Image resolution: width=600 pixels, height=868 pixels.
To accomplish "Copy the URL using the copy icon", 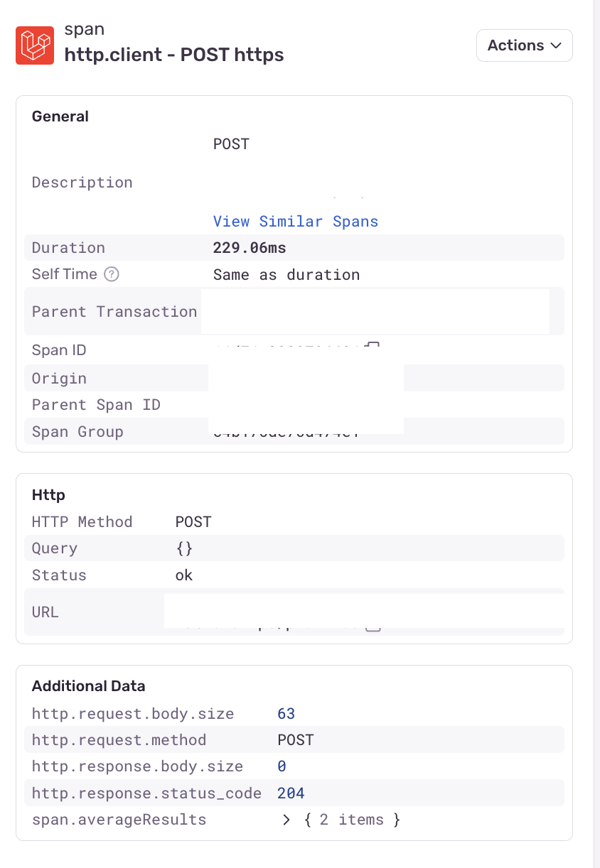I will pyautogui.click(x=374, y=628).
